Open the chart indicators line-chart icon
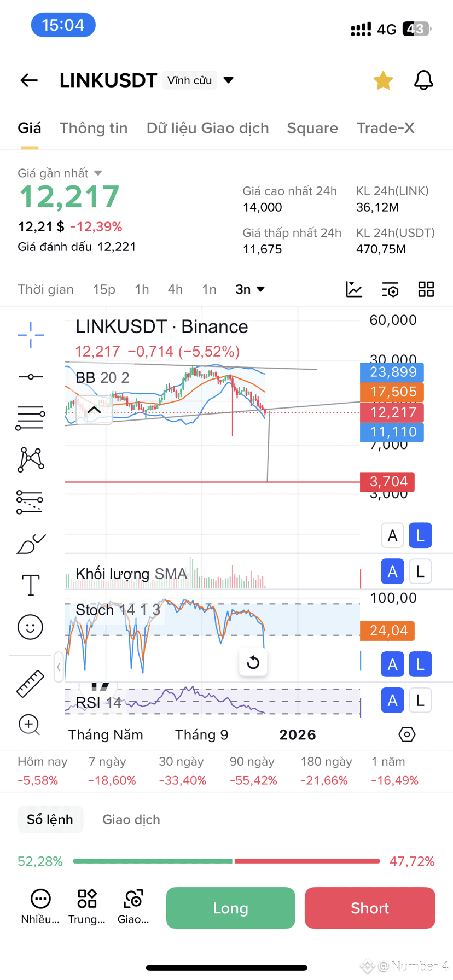 pyautogui.click(x=354, y=289)
